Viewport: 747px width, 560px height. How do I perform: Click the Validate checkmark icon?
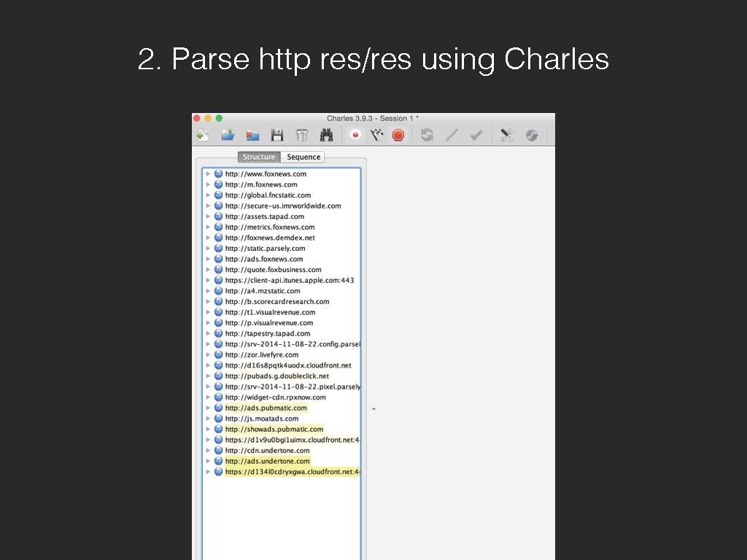(x=476, y=135)
